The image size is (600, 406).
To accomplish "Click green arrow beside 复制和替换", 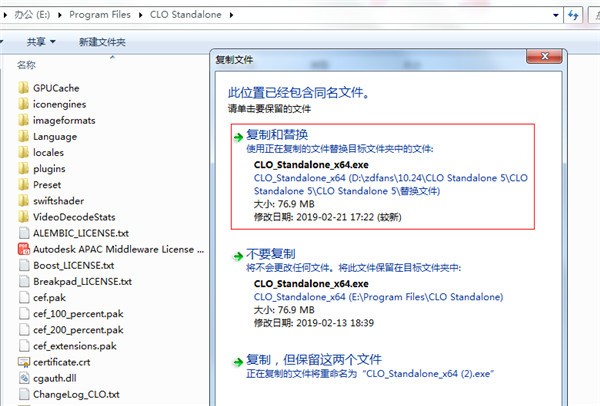I will [x=238, y=137].
